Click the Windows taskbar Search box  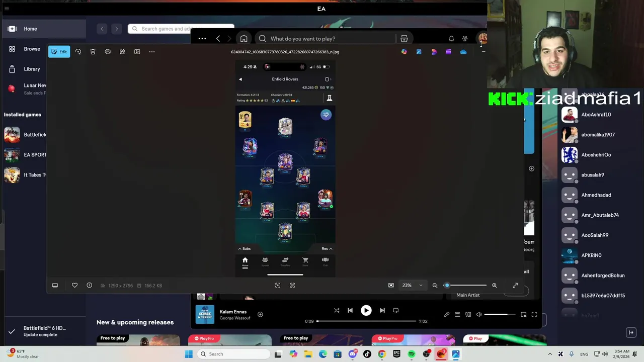(233, 354)
